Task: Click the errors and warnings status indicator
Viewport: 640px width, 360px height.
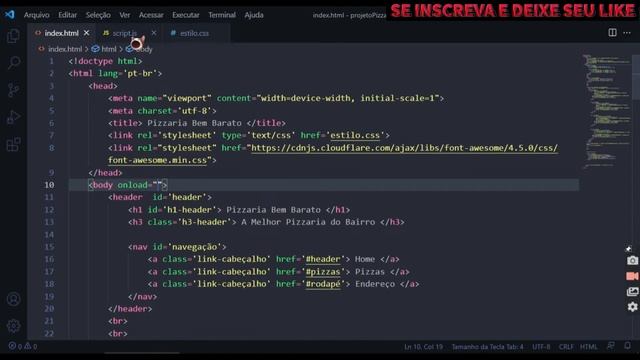Action: (23, 346)
